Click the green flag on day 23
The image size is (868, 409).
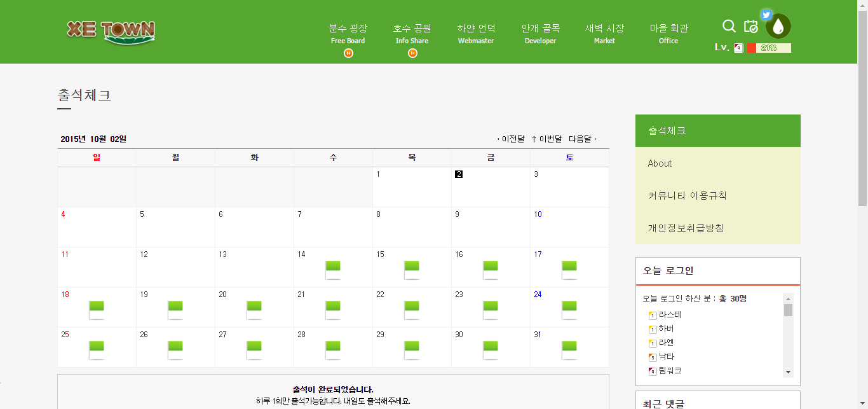click(x=491, y=310)
